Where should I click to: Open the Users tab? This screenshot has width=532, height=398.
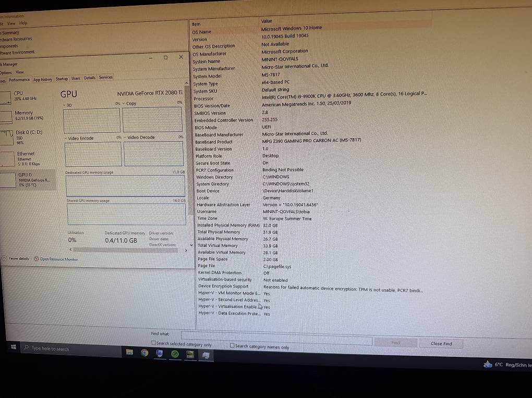[x=76, y=78]
